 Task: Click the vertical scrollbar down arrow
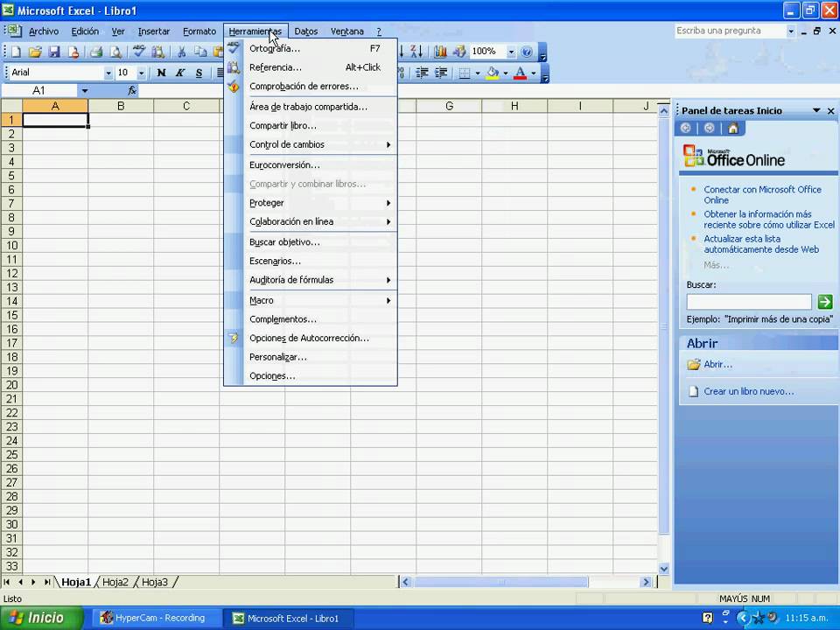point(664,569)
